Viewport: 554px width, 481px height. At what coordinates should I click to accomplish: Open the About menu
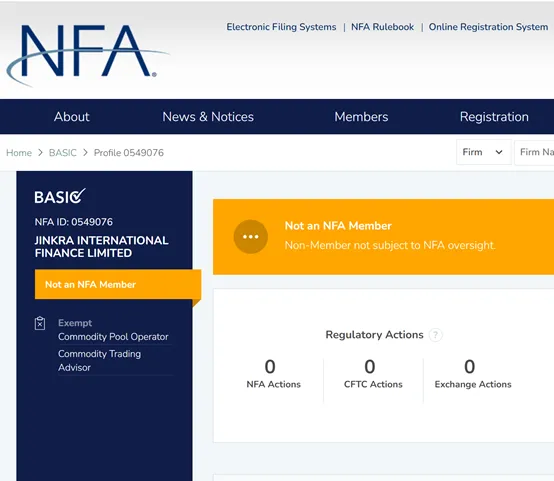72,117
